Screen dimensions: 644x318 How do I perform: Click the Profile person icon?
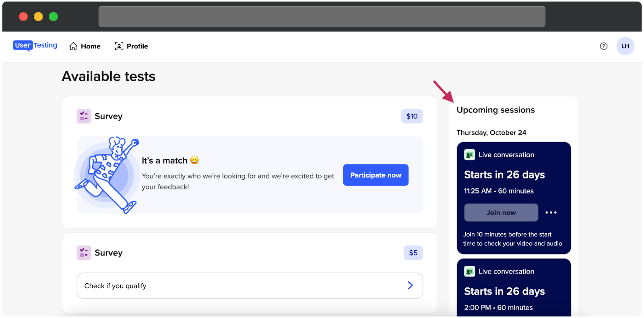tap(119, 46)
